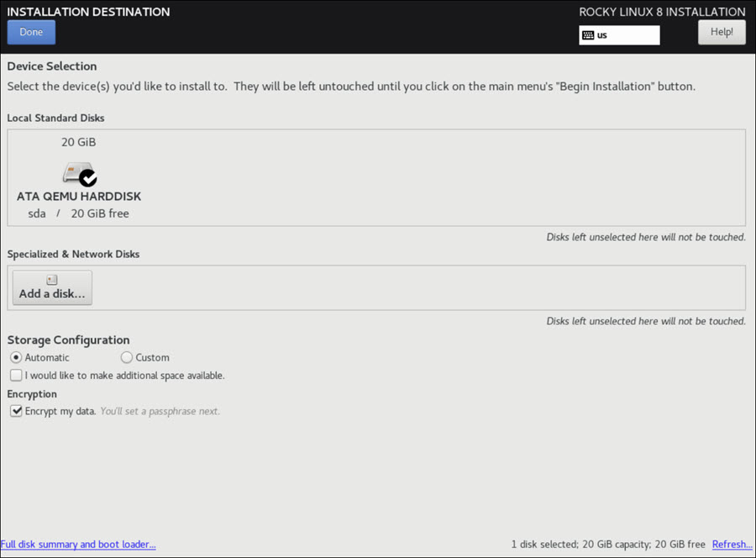Disable the Encrypt my data checkbox
756x558 pixels.
pos(16,411)
